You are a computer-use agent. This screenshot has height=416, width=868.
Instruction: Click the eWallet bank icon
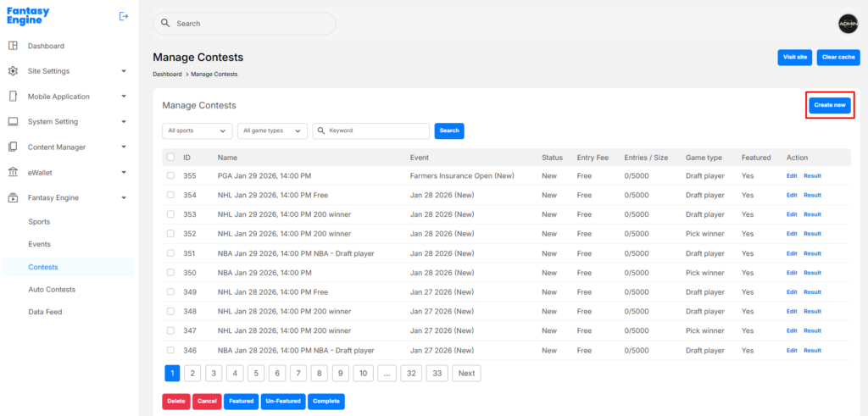coord(13,172)
